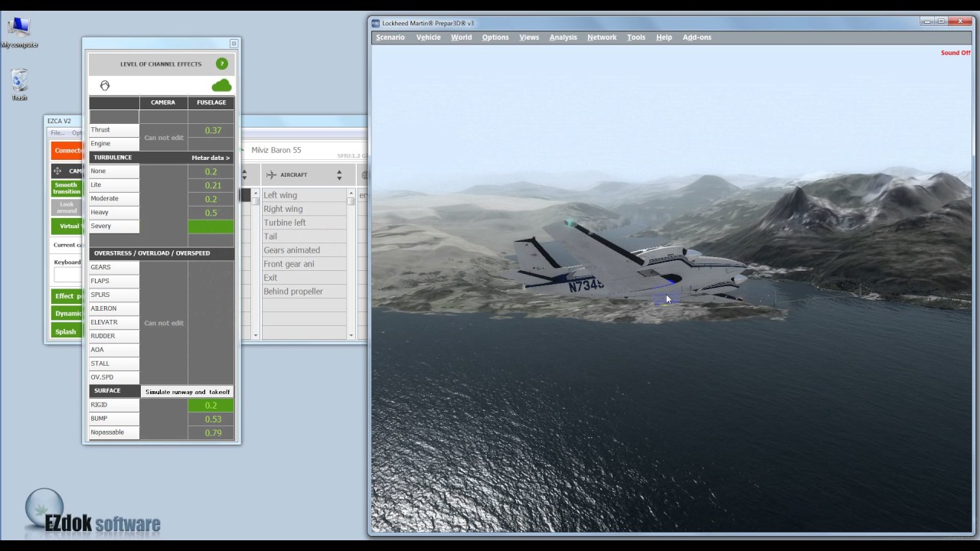
Task: Open the Vehicle menu in Prepar3D
Action: pyautogui.click(x=428, y=37)
